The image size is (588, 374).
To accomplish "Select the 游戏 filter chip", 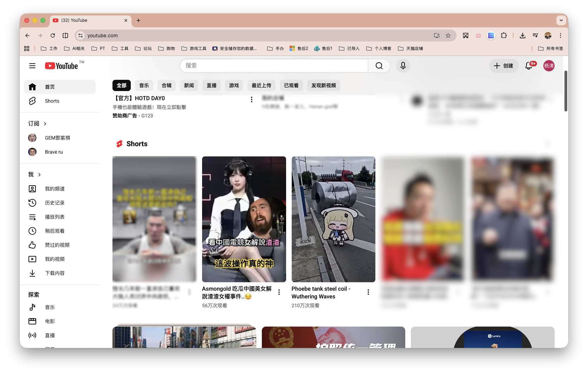I will pyautogui.click(x=234, y=85).
